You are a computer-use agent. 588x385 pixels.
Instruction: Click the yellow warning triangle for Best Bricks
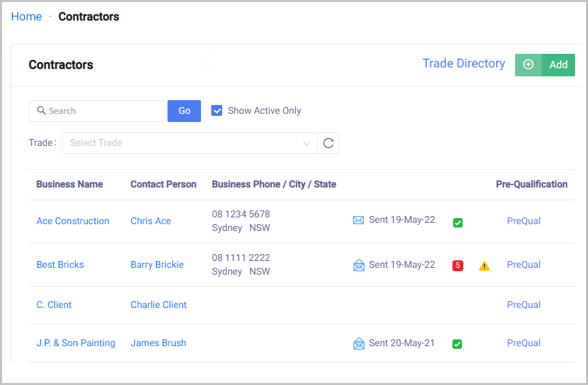(x=484, y=266)
